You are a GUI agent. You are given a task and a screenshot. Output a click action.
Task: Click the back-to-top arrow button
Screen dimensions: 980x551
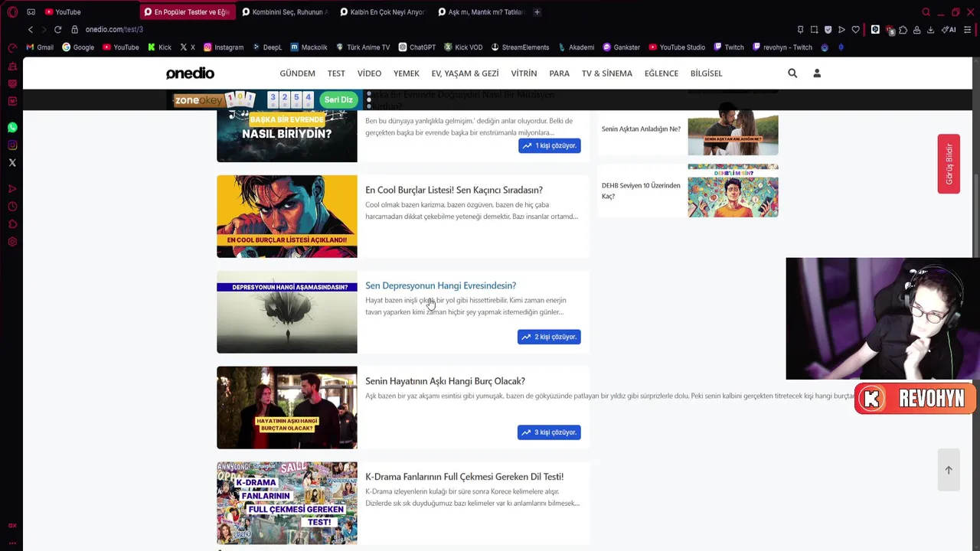(x=949, y=470)
